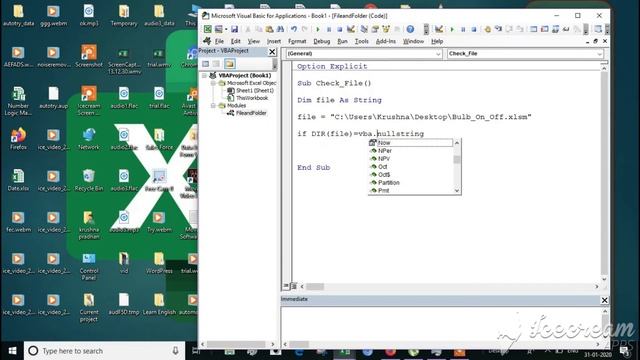Screen dimensions: 640x360
Task: Open the (General) object dropdown
Action: pyautogui.click(x=438, y=54)
